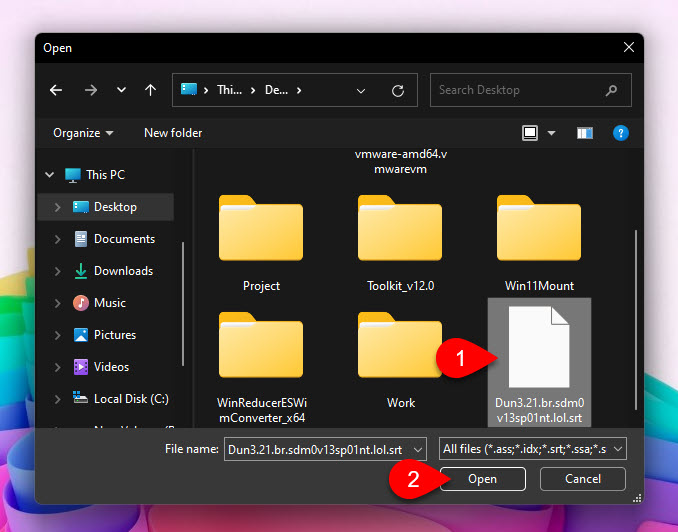Expand the Downloads tree node
The width and height of the screenshot is (678, 532).
pos(57,271)
